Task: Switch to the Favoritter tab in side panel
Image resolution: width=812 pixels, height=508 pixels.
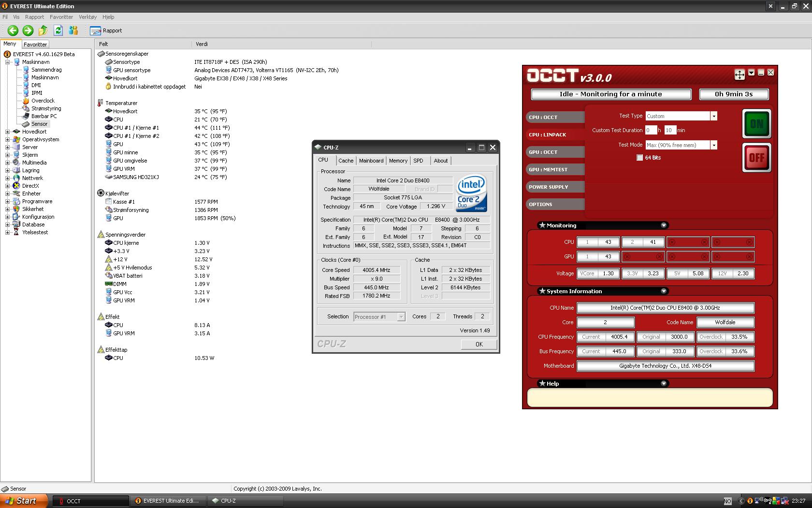Action: click(x=35, y=44)
